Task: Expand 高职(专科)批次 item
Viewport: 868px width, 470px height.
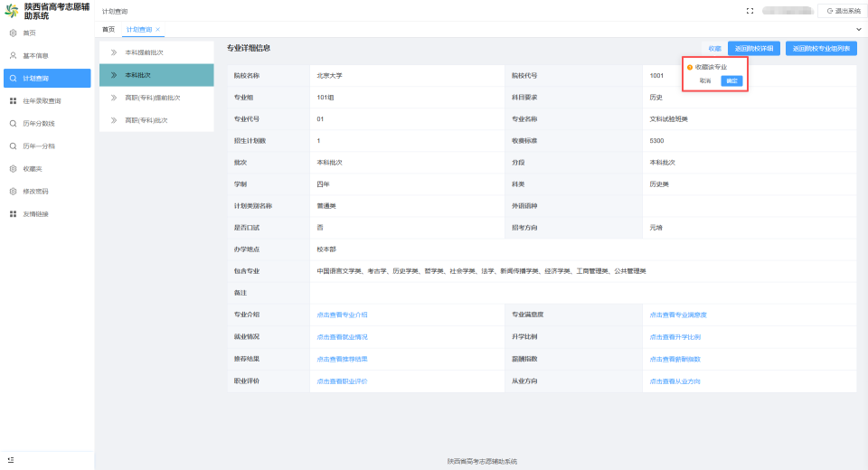Action: tap(156, 120)
